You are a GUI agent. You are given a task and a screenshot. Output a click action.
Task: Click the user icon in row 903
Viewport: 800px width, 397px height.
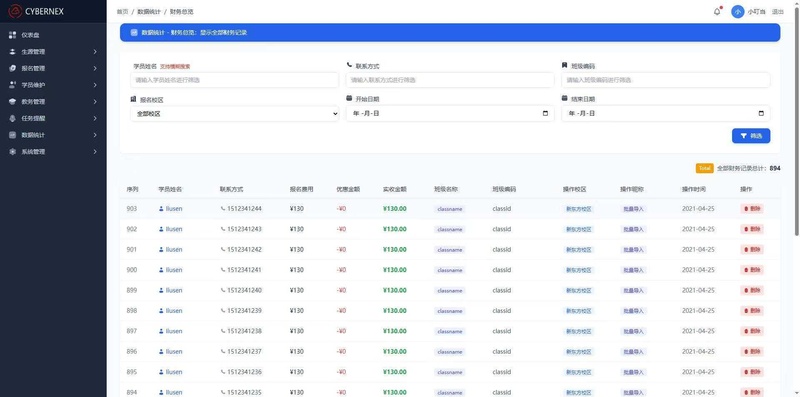(161, 209)
